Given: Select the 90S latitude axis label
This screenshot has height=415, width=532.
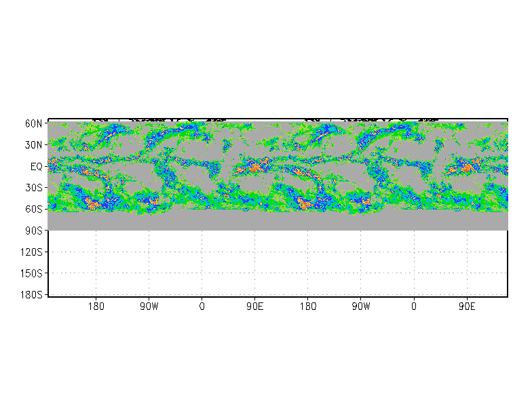Looking at the screenshot, I should 34,231.
